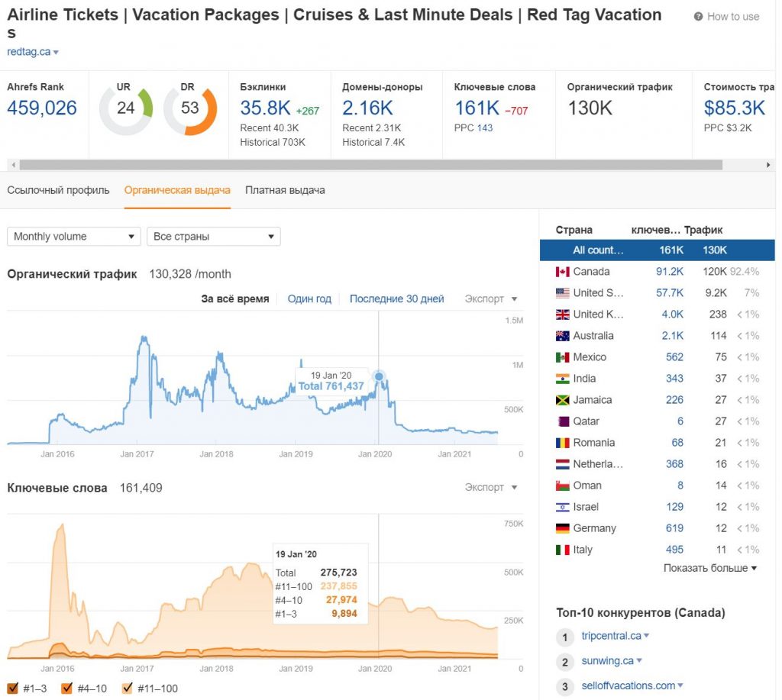The width and height of the screenshot is (782, 700).
Task: Select the All countries row
Action: point(658,250)
